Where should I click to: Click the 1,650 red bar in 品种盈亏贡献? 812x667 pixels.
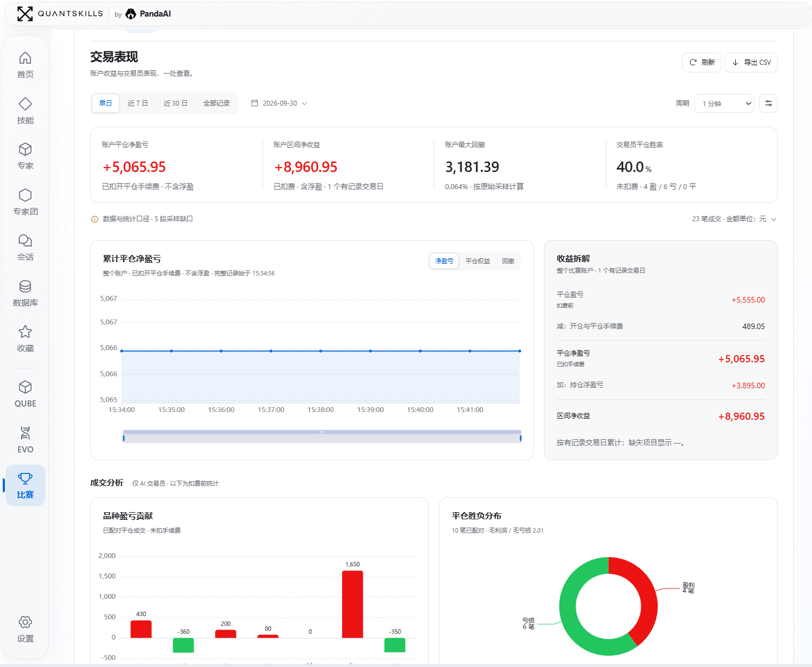[353, 604]
